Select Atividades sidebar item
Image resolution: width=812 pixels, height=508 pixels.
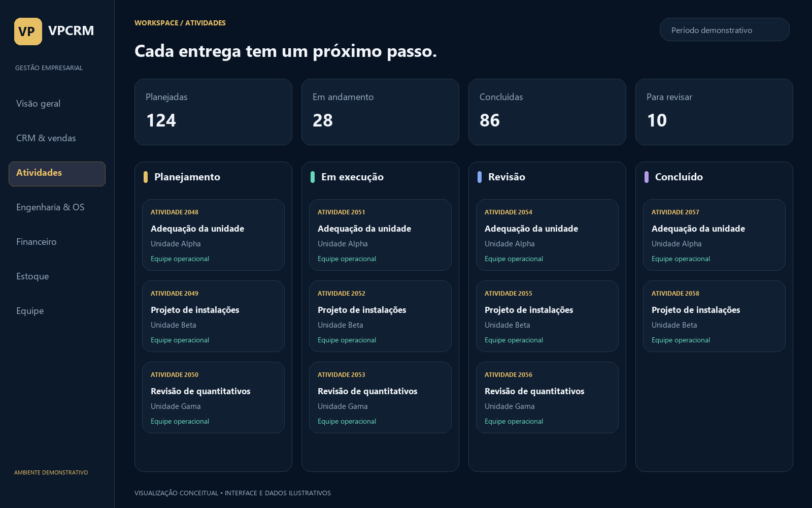coord(57,174)
